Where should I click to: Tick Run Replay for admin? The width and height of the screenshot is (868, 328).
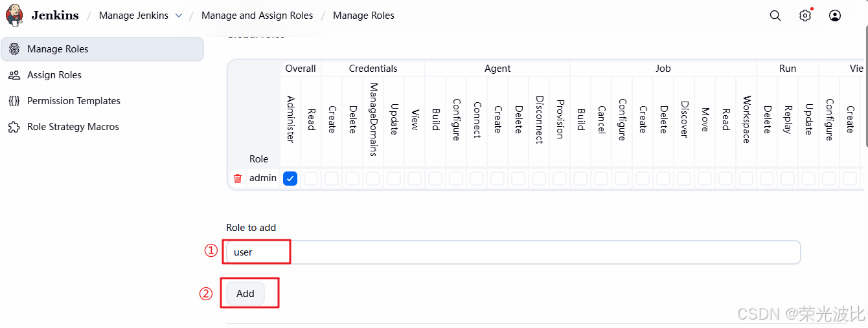coord(788,179)
